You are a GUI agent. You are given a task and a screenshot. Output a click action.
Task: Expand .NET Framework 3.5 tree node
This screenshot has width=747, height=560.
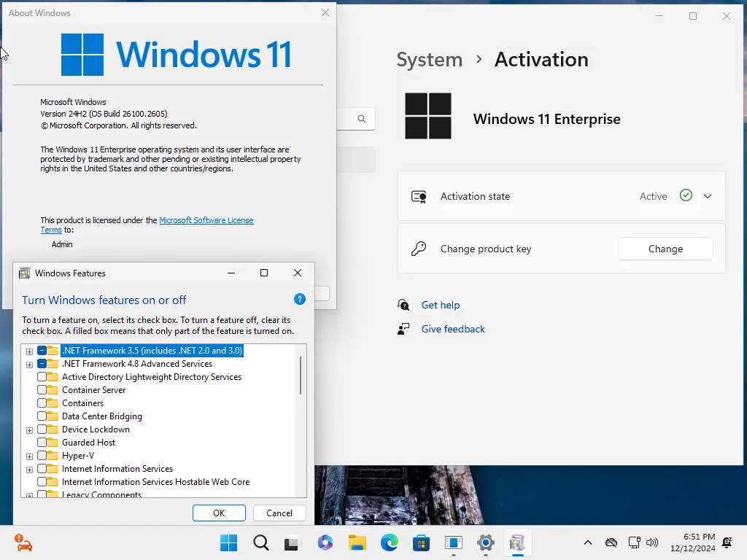pyautogui.click(x=29, y=351)
